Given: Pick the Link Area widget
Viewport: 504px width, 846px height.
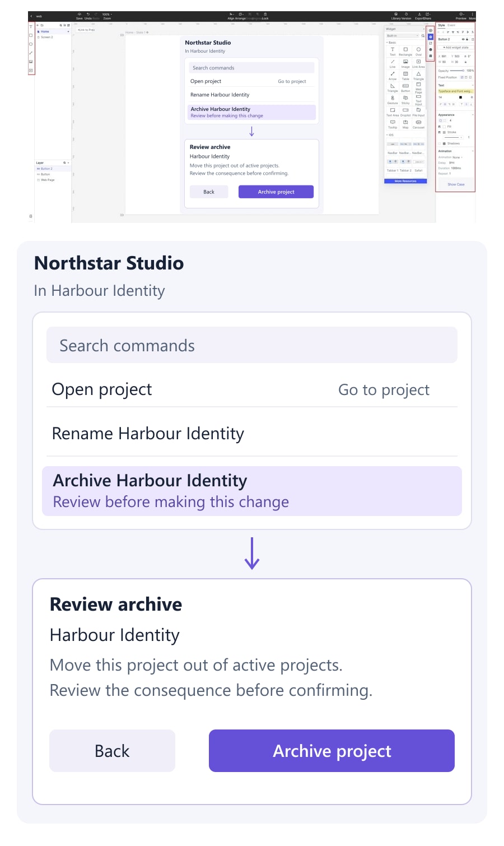Looking at the screenshot, I should 418,63.
